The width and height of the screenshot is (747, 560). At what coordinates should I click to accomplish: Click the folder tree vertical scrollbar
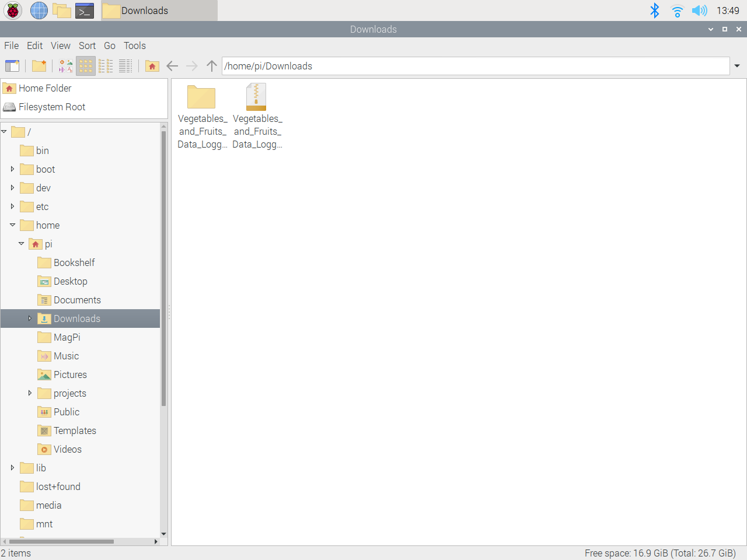pyautogui.click(x=164, y=268)
